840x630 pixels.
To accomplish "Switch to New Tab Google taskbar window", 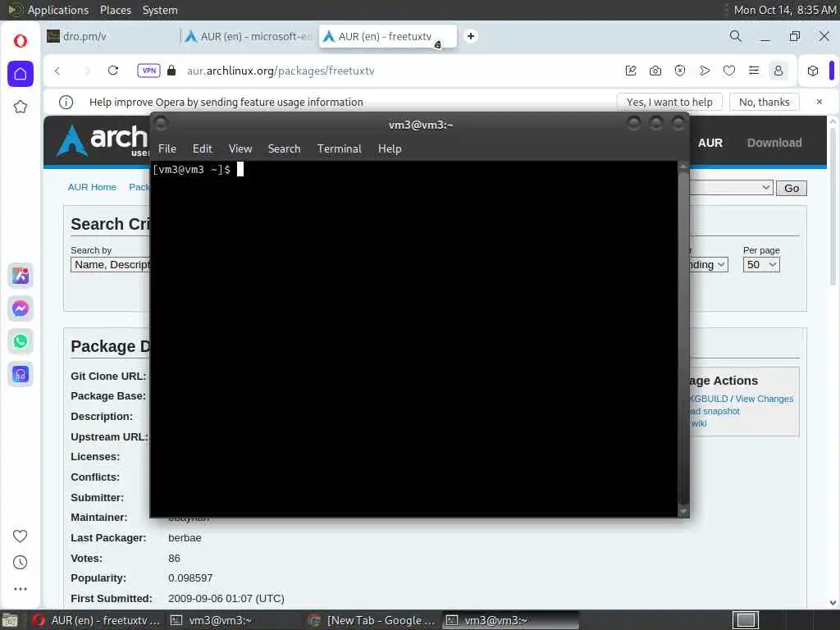I will 373,620.
